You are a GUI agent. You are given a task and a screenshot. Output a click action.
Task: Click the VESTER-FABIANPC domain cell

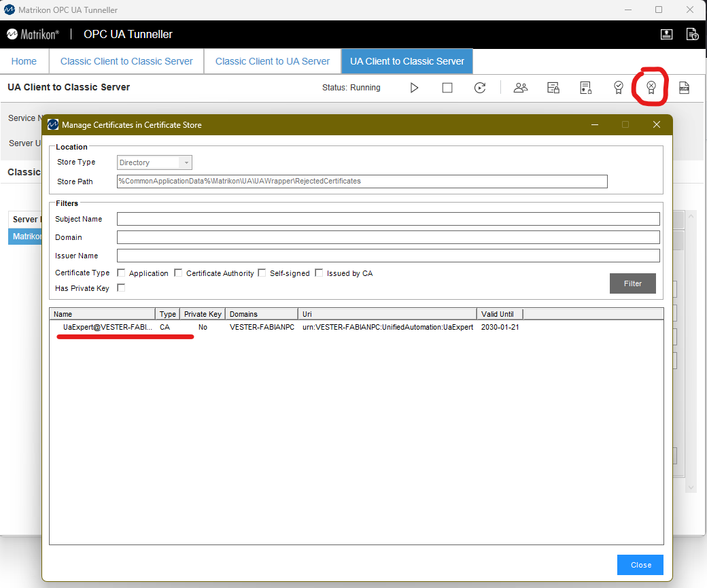262,327
